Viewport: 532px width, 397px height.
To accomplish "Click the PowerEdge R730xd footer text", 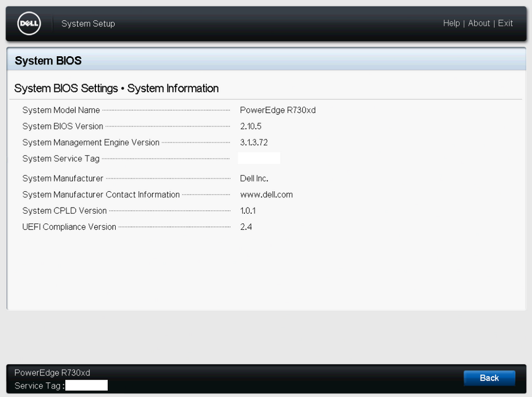I will point(52,373).
